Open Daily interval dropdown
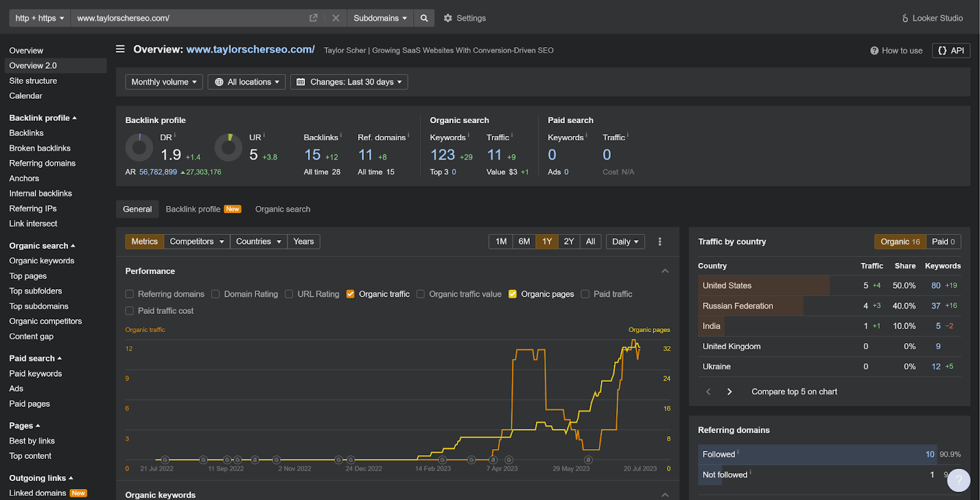The height and width of the screenshot is (500, 980). pos(625,241)
